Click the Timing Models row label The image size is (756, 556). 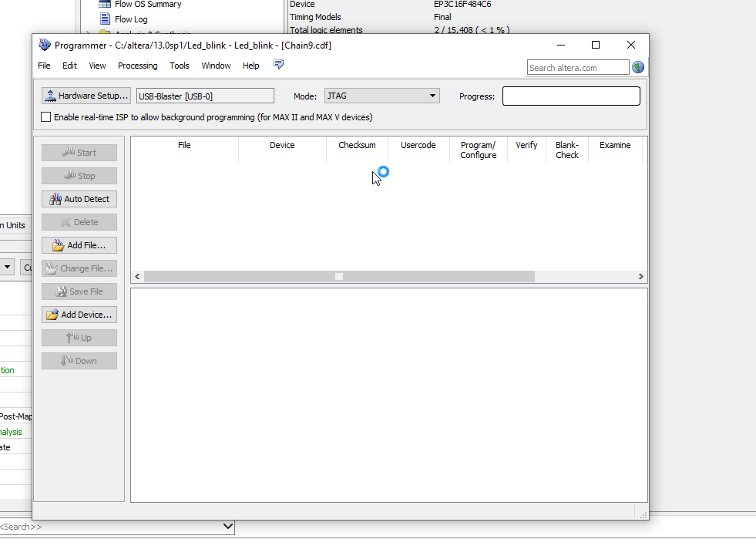315,17
